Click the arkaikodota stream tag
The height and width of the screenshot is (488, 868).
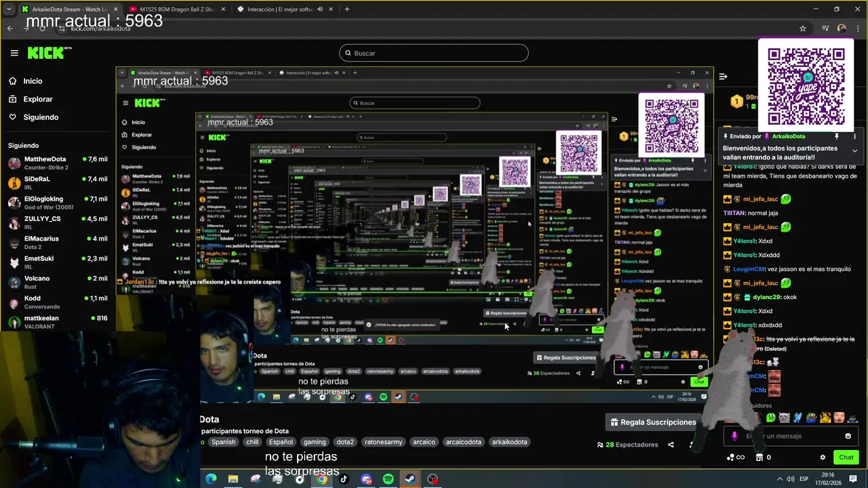pos(509,442)
